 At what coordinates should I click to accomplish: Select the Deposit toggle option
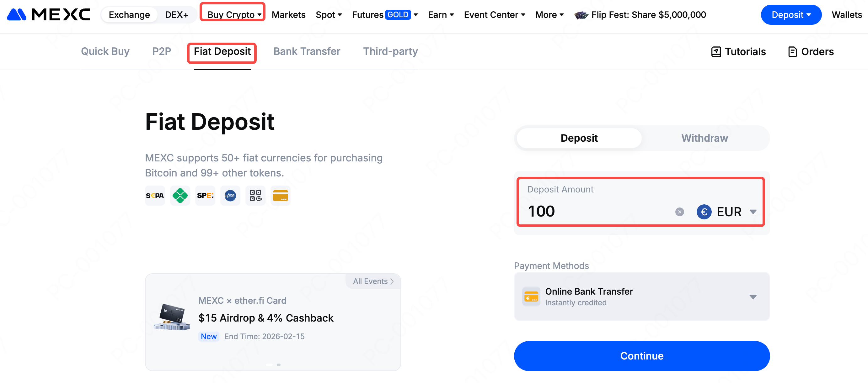579,138
